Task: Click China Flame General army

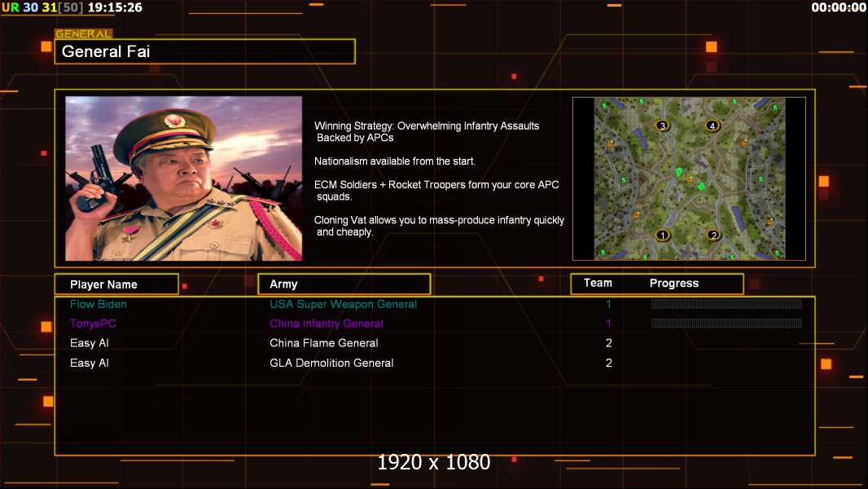Action: [x=324, y=343]
